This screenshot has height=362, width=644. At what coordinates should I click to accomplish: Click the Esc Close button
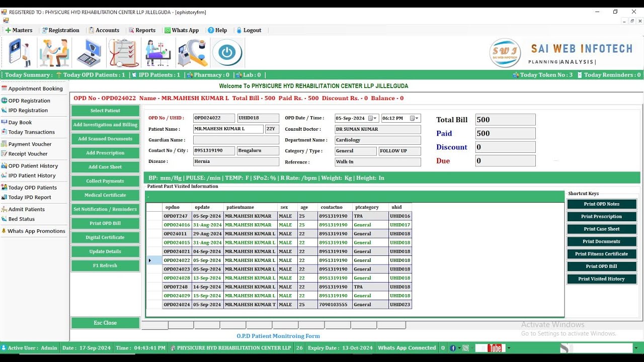tap(105, 323)
